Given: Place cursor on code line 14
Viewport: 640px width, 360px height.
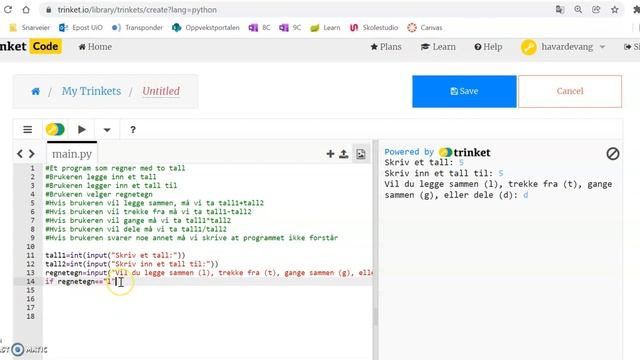Looking at the screenshot, I should pos(207,281).
